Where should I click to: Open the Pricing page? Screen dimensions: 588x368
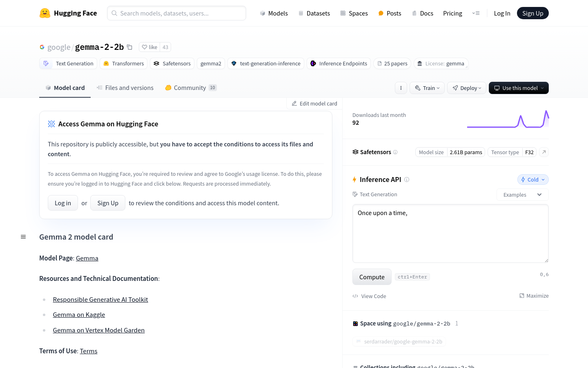click(452, 13)
